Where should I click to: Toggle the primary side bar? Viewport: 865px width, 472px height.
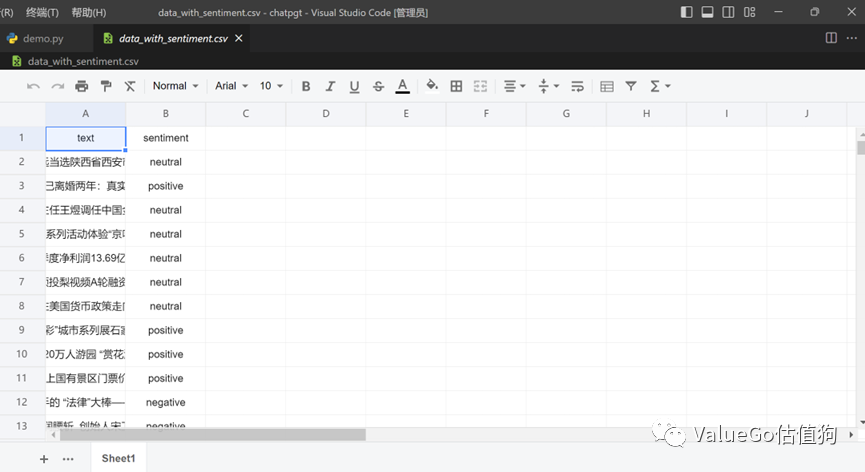coord(686,12)
